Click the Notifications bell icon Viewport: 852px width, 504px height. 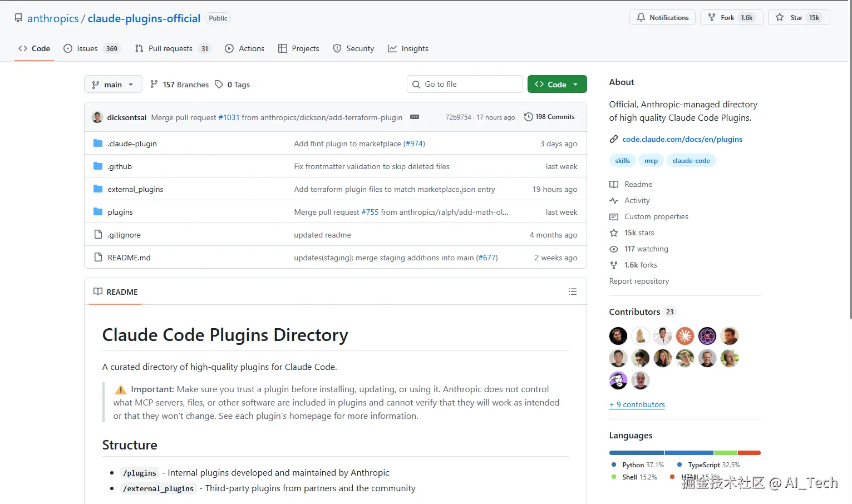(641, 18)
